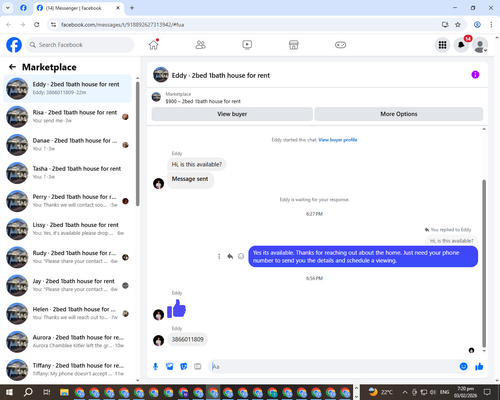Open the Friends icon in top navigation
This screenshot has width=500, height=400.
[200, 45]
